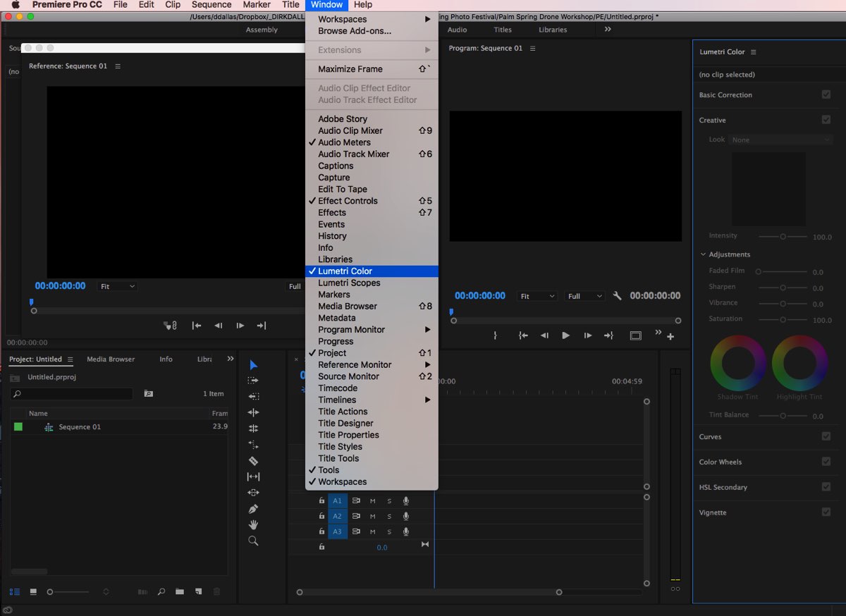Viewport: 846px width, 616px height.
Task: Click the Shadow Tint color wheel
Action: [x=738, y=364]
